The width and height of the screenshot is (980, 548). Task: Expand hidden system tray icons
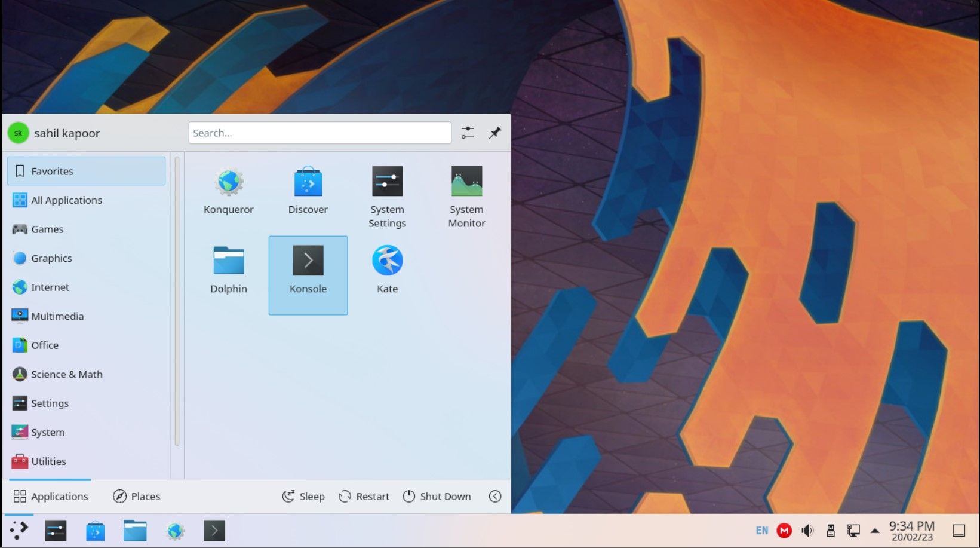[874, 530]
